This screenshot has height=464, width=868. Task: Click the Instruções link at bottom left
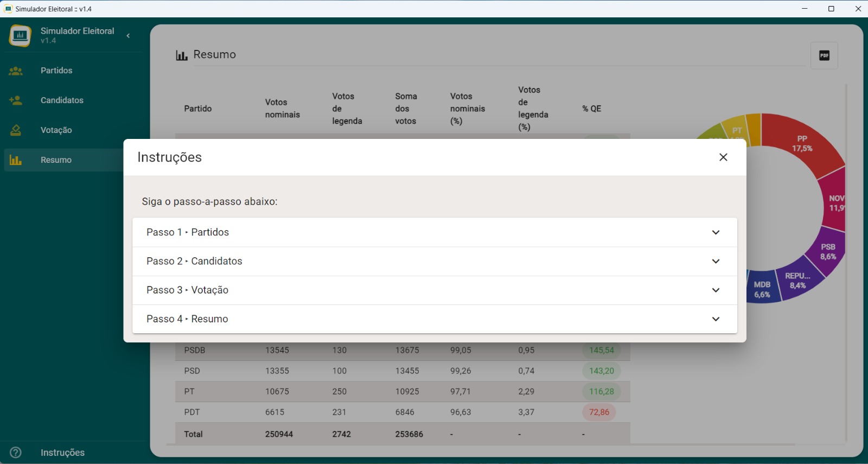pos(62,453)
